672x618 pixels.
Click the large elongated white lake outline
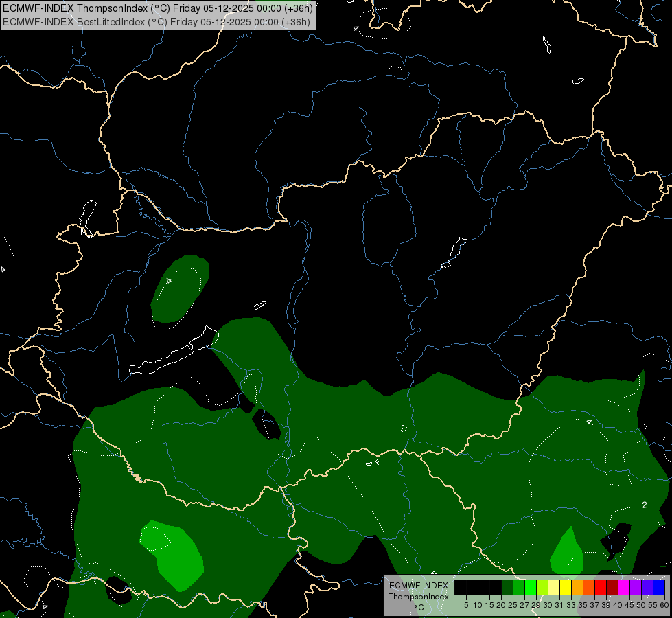point(174,351)
